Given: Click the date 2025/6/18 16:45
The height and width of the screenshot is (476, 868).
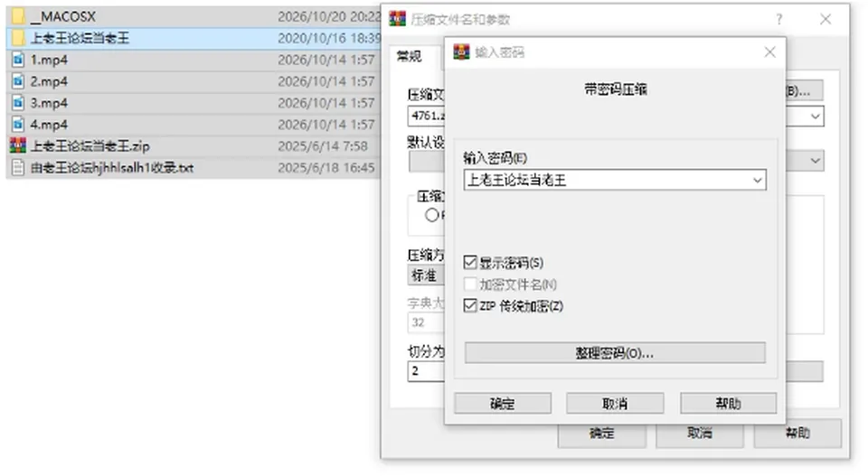Looking at the screenshot, I should click(326, 167).
